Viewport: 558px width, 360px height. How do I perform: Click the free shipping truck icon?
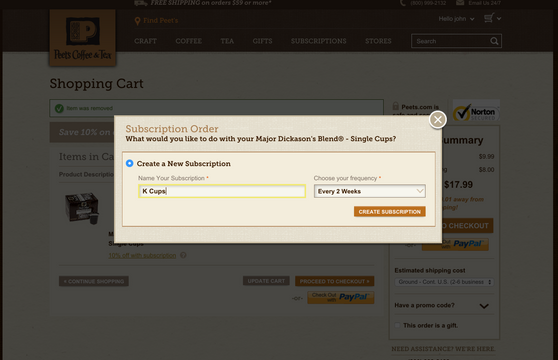pos(141,3)
